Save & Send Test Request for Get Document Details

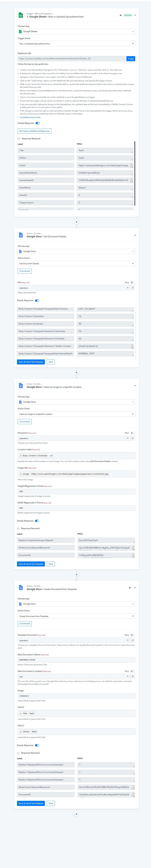coord(31,362)
